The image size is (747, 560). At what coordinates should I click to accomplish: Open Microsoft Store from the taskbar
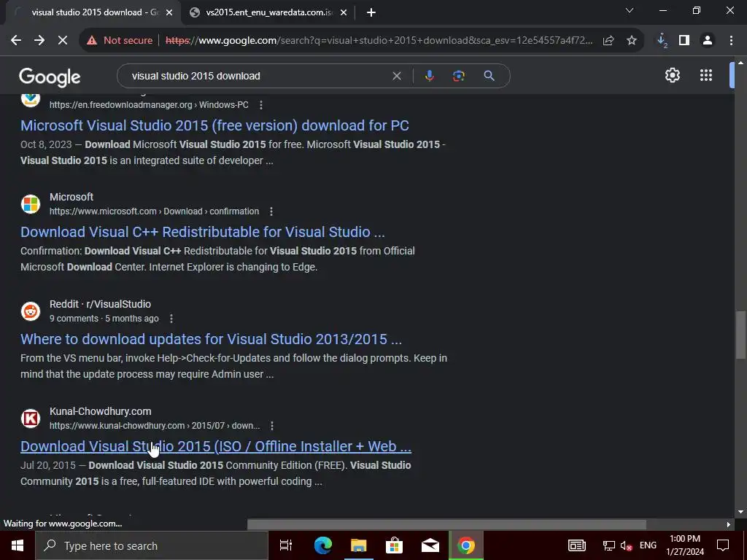click(394, 545)
